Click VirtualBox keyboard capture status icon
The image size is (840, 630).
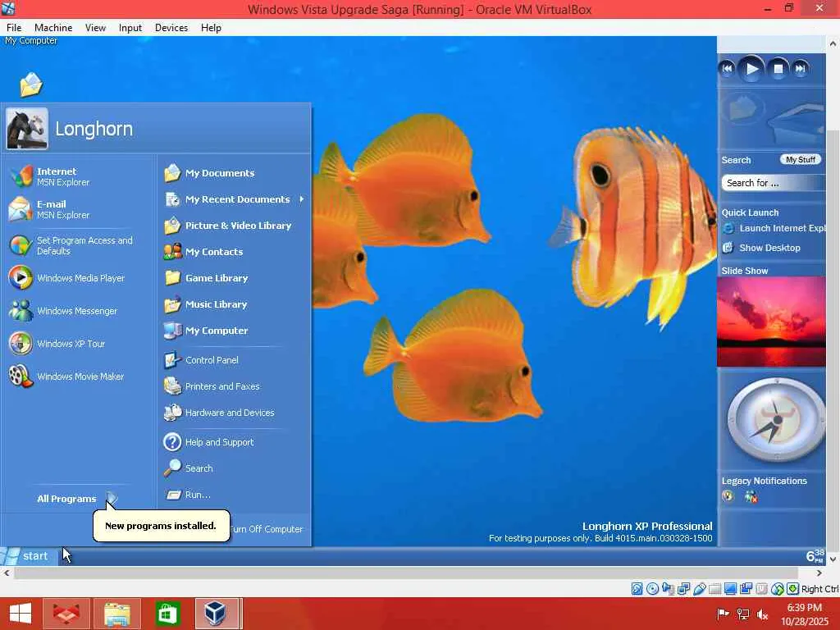(793, 589)
